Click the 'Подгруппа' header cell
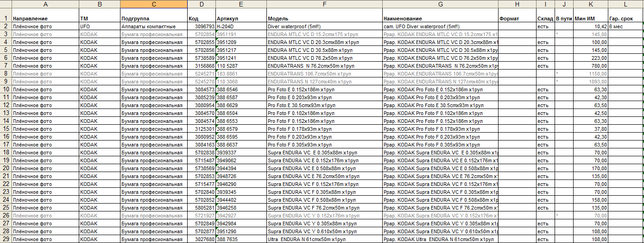 [x=154, y=16]
